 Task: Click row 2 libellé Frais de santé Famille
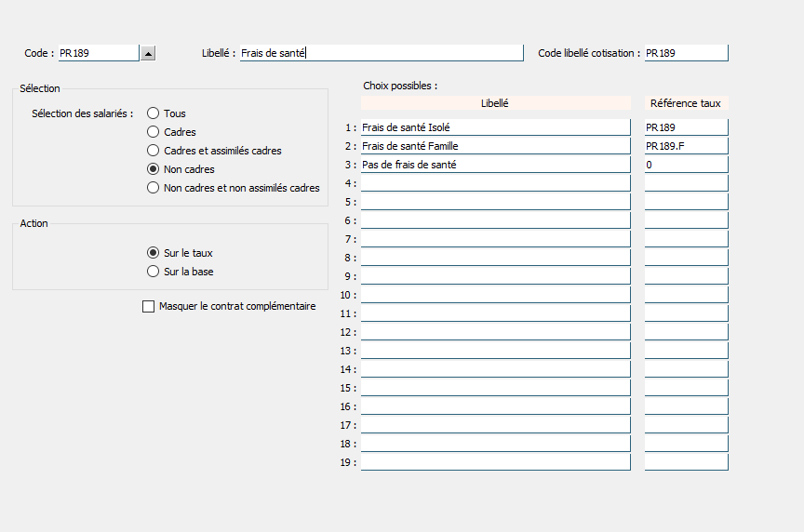495,146
